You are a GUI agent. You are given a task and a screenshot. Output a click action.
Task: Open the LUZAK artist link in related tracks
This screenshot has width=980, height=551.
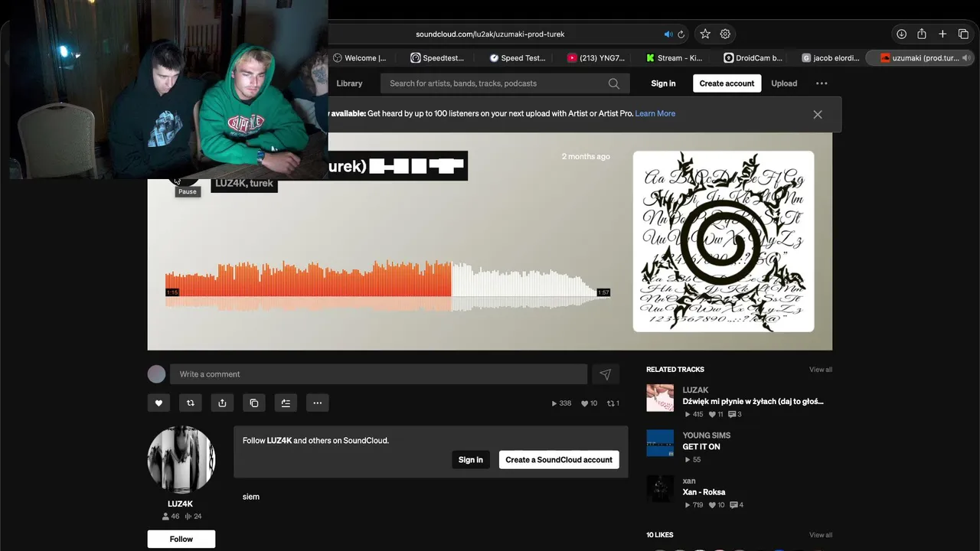[696, 390]
